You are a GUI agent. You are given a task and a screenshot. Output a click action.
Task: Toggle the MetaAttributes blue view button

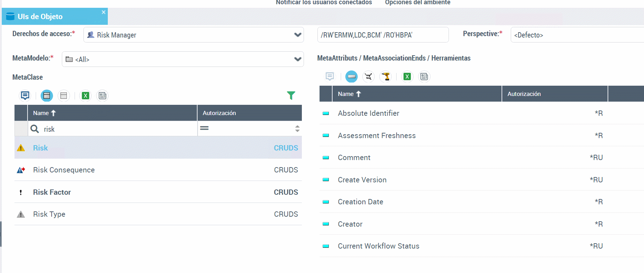pyautogui.click(x=351, y=76)
